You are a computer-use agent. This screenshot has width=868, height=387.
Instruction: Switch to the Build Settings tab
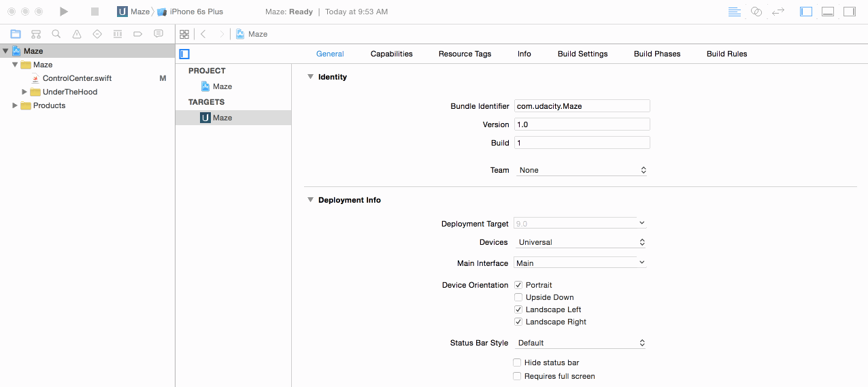pos(583,54)
